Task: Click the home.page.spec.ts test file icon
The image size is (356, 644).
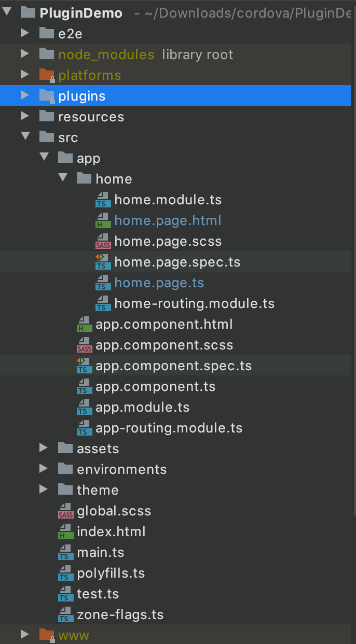Action: coord(101,262)
